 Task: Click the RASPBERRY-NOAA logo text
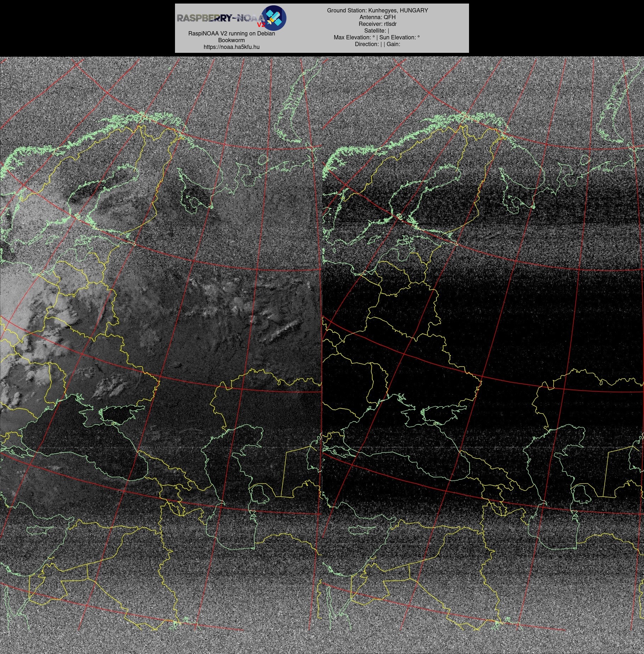(x=221, y=18)
